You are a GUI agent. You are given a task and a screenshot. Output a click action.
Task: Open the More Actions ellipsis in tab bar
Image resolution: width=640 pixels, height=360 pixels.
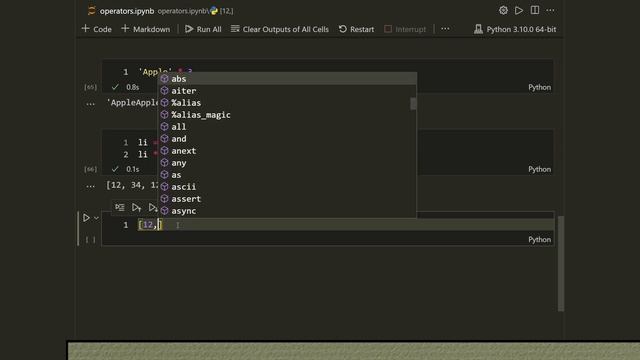550,11
